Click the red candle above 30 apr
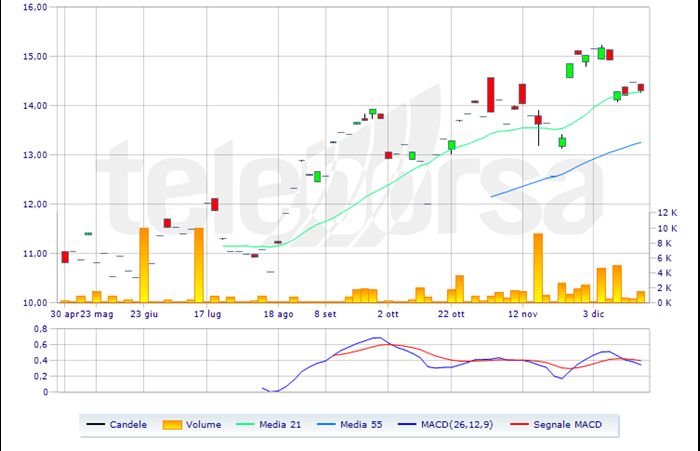 click(x=65, y=257)
